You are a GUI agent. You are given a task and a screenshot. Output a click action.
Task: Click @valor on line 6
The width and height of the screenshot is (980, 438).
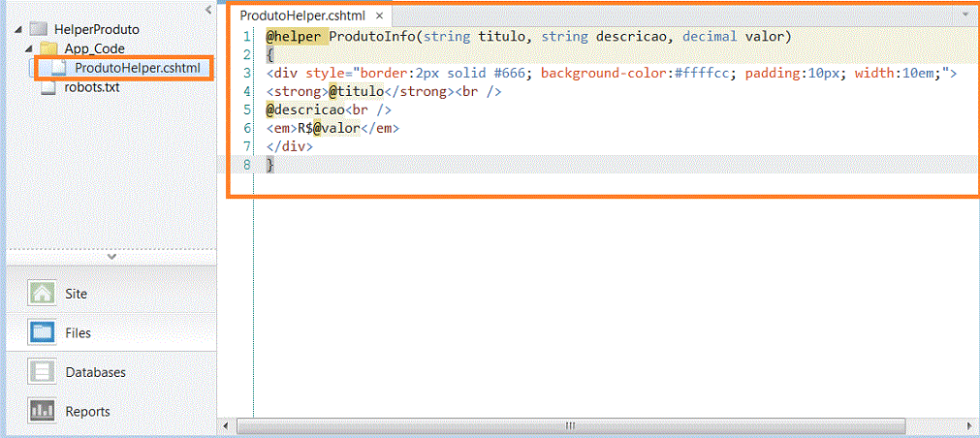click(337, 128)
